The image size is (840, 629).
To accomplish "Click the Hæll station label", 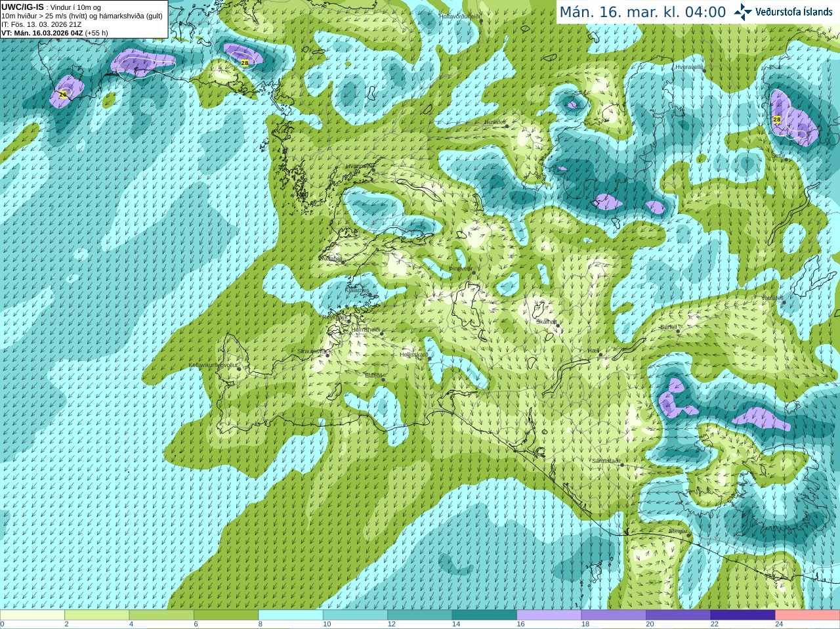I will coord(593,351).
